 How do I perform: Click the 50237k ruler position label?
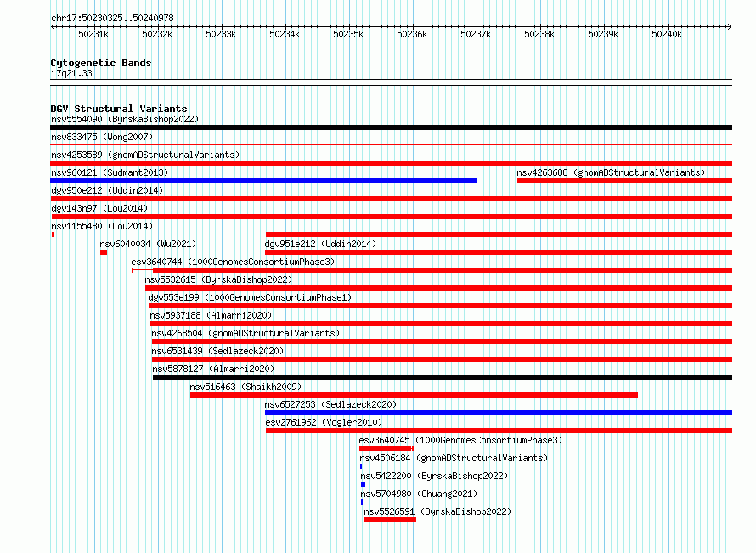(x=476, y=34)
